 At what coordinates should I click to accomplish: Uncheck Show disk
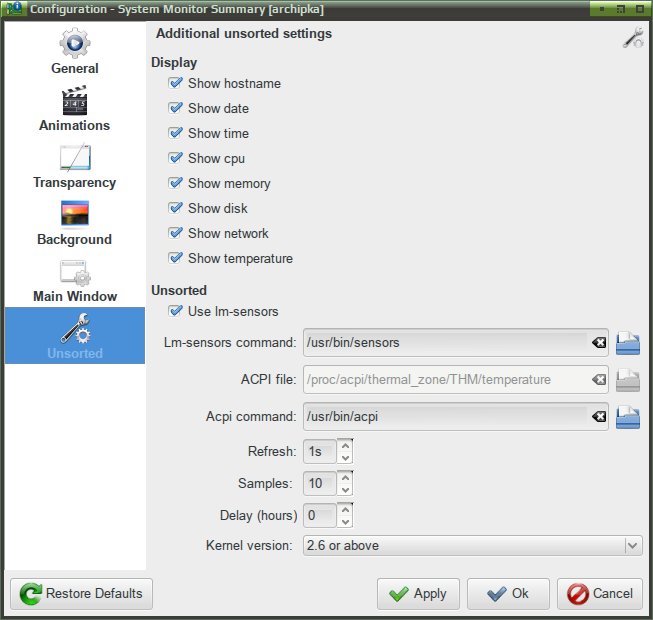pyautogui.click(x=175, y=208)
